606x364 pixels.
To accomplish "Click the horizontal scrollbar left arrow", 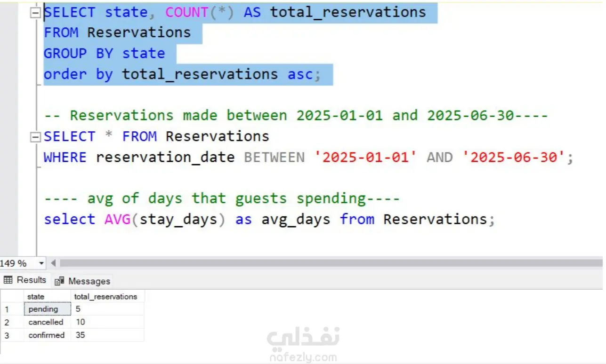I will [x=53, y=263].
